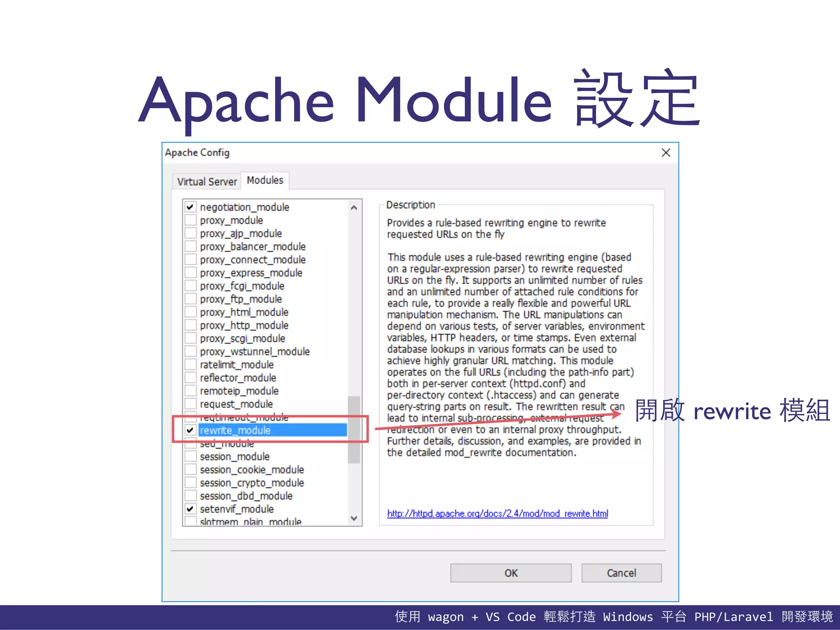Enable the session_module checkbox

tap(190, 457)
